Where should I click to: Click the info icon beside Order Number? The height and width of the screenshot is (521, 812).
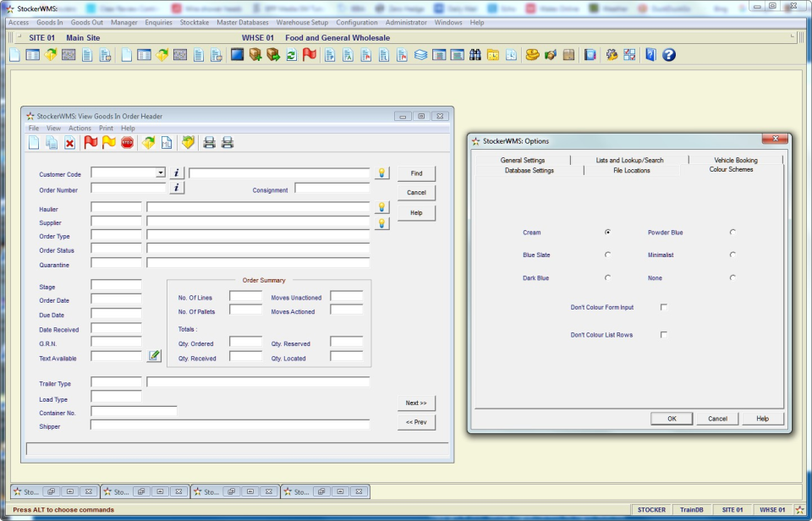[x=177, y=189]
